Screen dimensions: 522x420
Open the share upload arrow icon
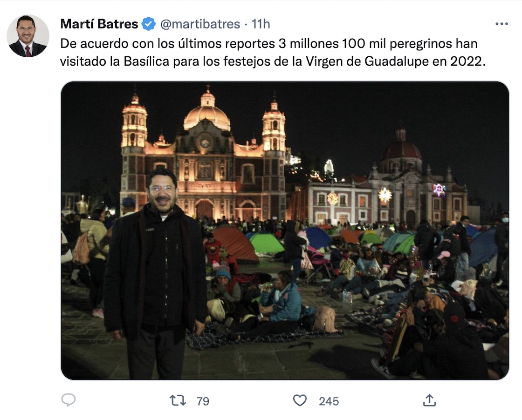(429, 400)
